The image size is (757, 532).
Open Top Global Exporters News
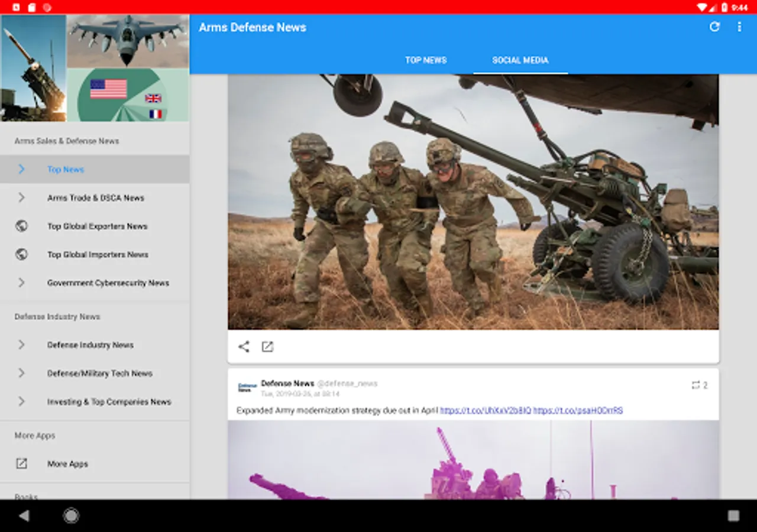[95, 226]
